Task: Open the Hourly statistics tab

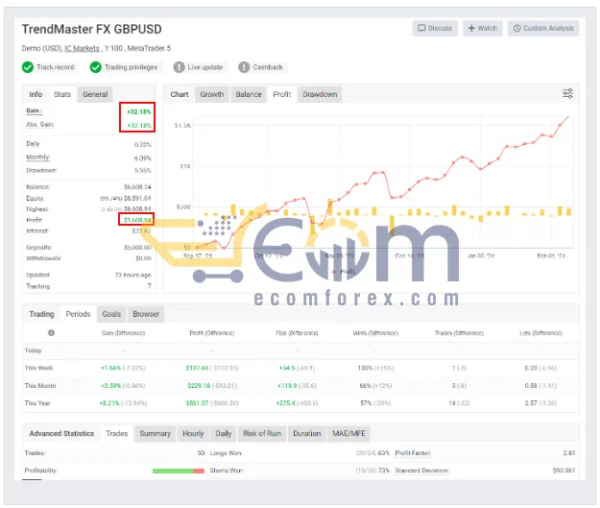Action: point(193,433)
